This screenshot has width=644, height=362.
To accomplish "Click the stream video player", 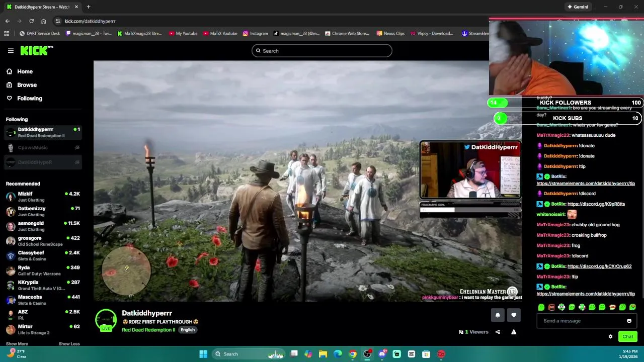I will (x=307, y=182).
